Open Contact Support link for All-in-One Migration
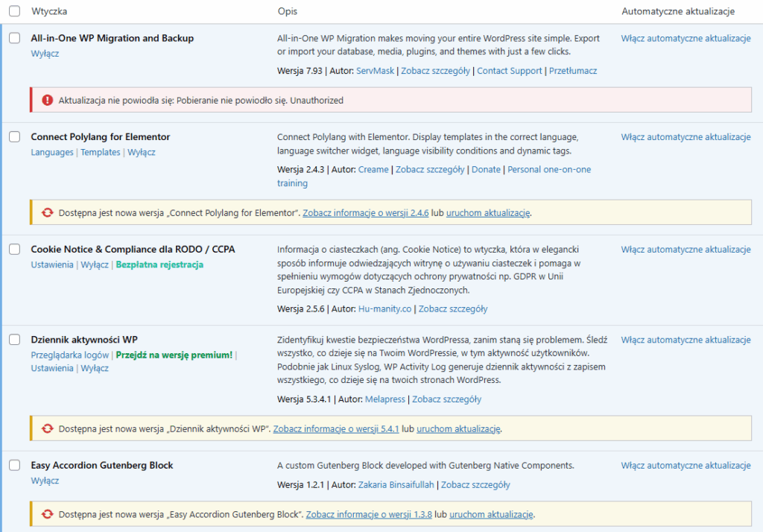This screenshot has height=532, width=763. point(509,71)
